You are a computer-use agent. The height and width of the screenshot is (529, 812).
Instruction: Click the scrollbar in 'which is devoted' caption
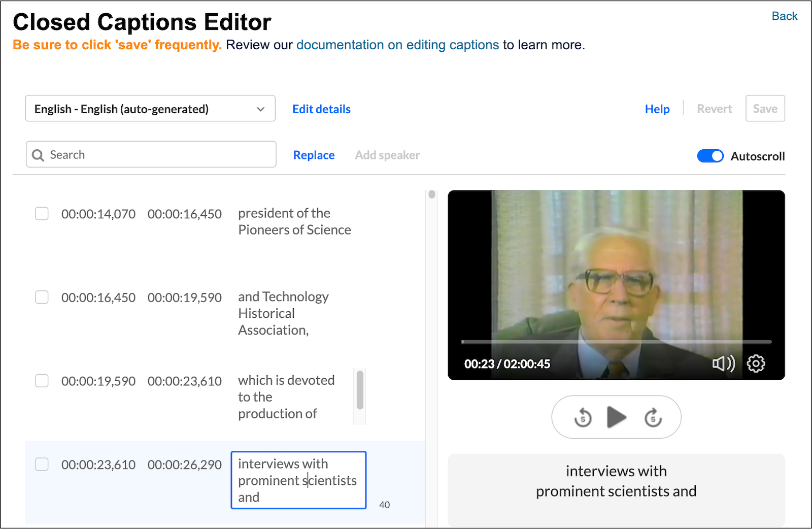point(360,390)
